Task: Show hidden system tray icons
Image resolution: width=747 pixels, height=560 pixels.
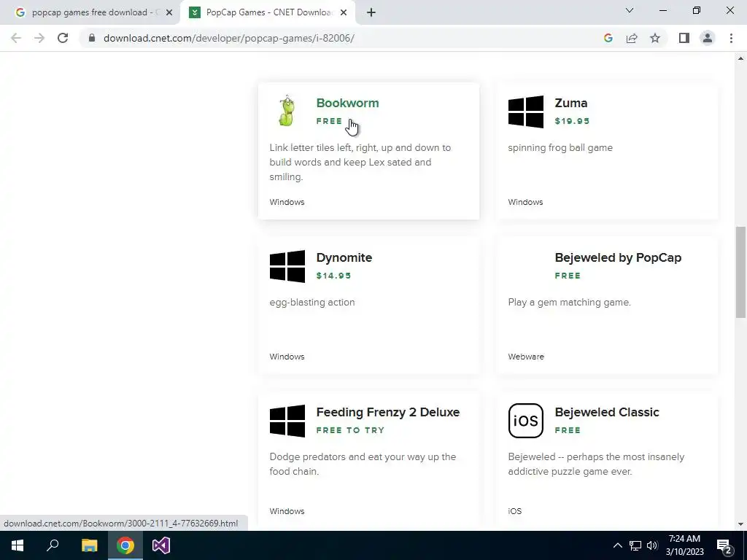Action: click(617, 545)
